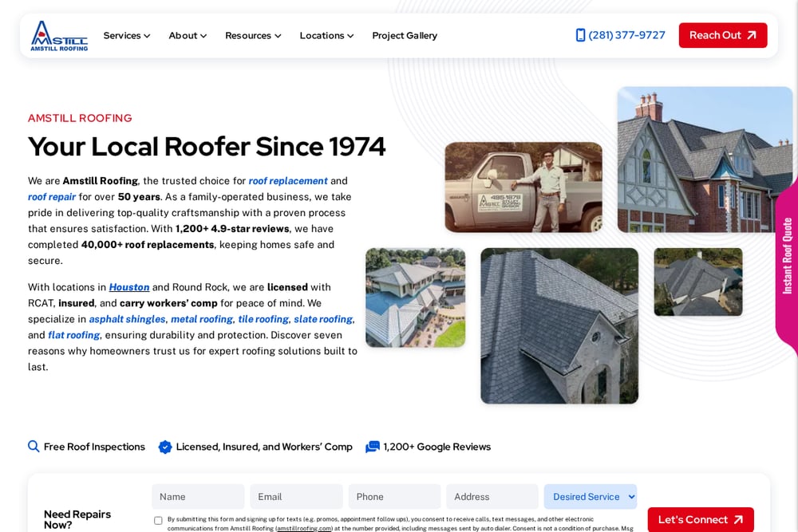
Task: Check the text consent checkbox
Action: pyautogui.click(x=158, y=520)
